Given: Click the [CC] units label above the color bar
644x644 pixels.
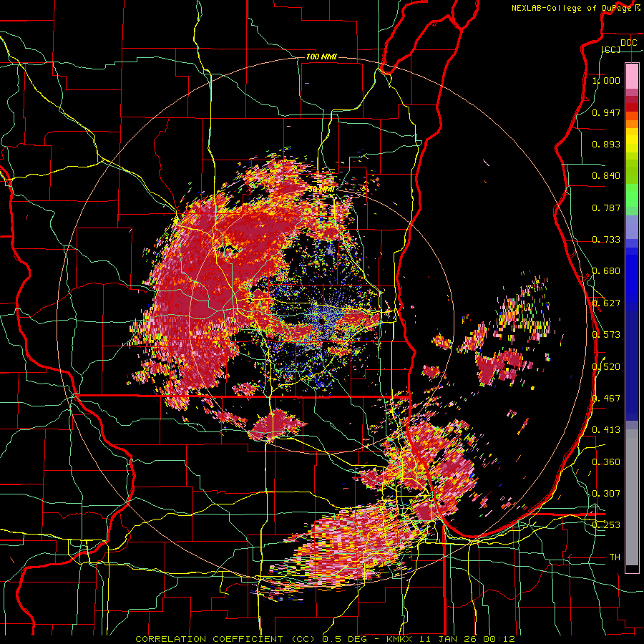Looking at the screenshot, I should click(611, 49).
